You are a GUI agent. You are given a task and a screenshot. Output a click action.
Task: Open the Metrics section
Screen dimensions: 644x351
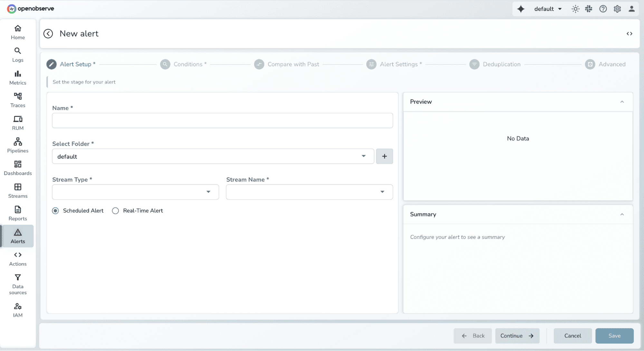(x=18, y=77)
